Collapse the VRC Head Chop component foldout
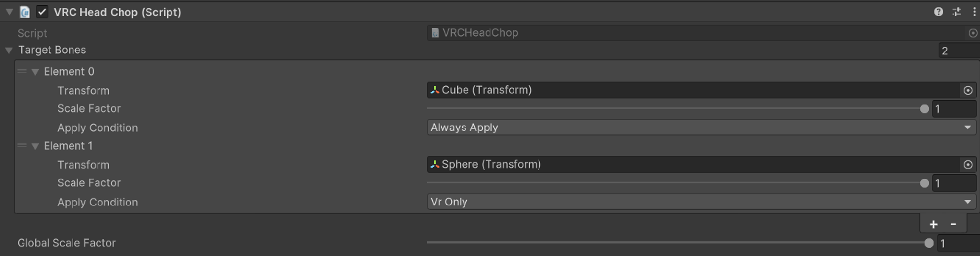 [x=9, y=12]
